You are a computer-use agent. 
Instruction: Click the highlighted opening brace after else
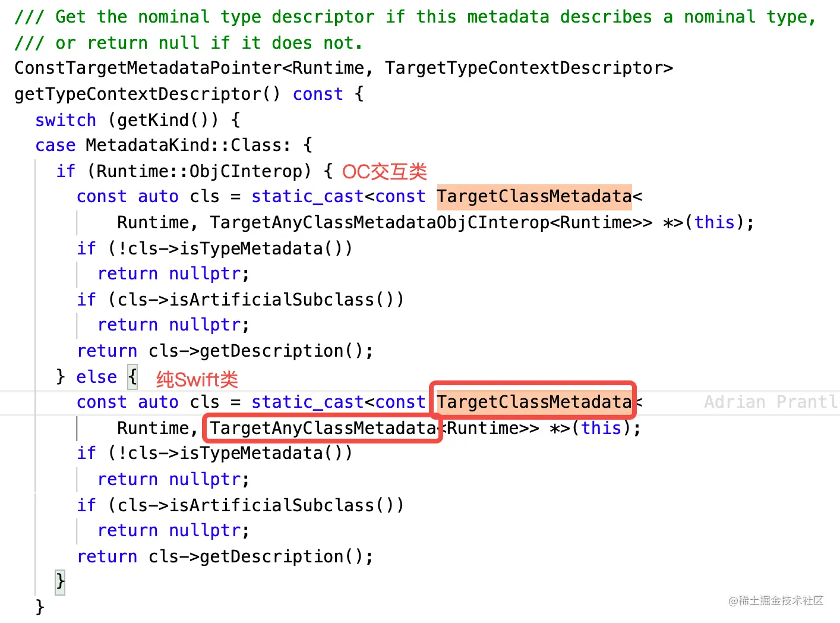point(132,376)
